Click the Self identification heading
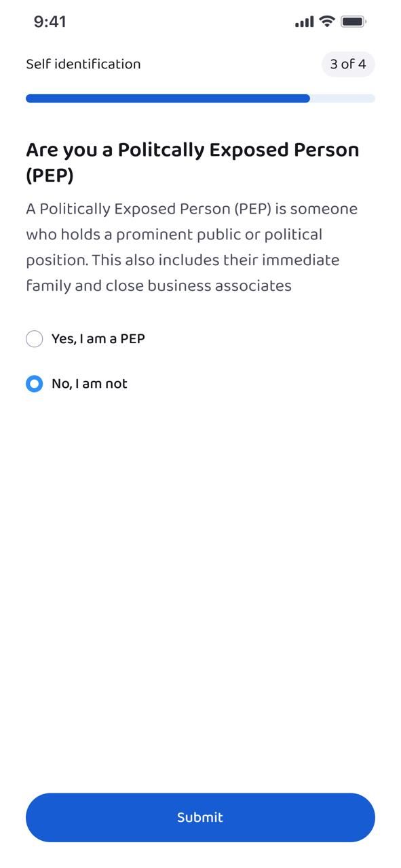 83,64
